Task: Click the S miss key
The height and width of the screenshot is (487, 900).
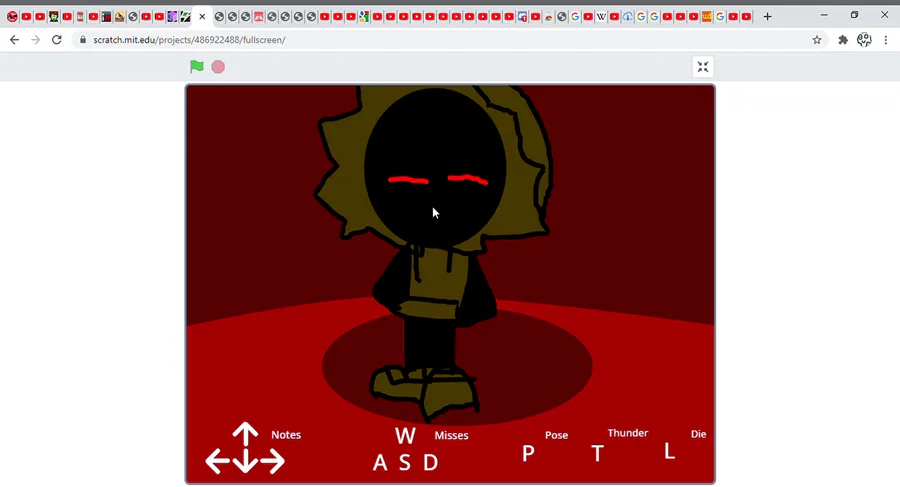Action: [405, 462]
